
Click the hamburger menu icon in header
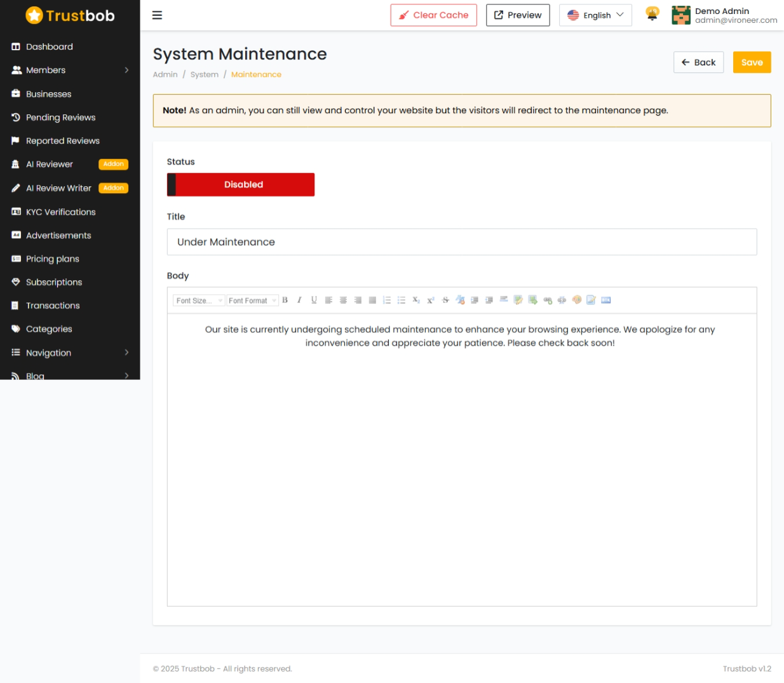(x=157, y=15)
